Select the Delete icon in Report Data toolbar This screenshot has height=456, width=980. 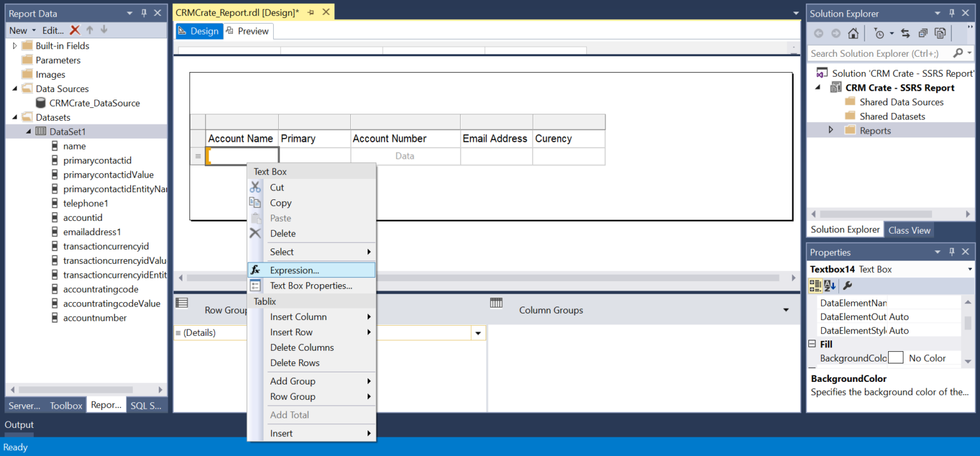(74, 30)
